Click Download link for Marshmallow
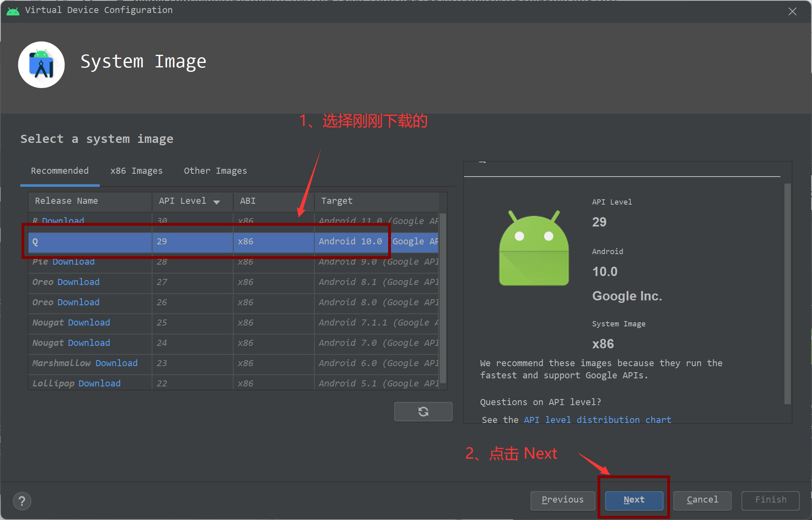Image resolution: width=812 pixels, height=520 pixels. (116, 363)
